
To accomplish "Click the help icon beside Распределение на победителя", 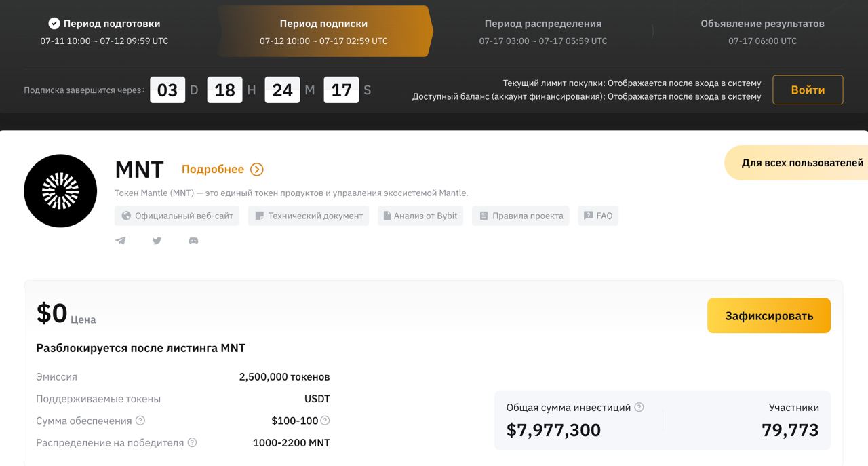I will 192,443.
